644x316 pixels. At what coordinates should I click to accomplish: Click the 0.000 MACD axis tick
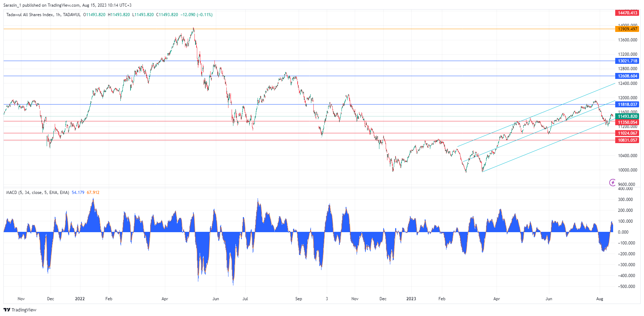pyautogui.click(x=623, y=232)
